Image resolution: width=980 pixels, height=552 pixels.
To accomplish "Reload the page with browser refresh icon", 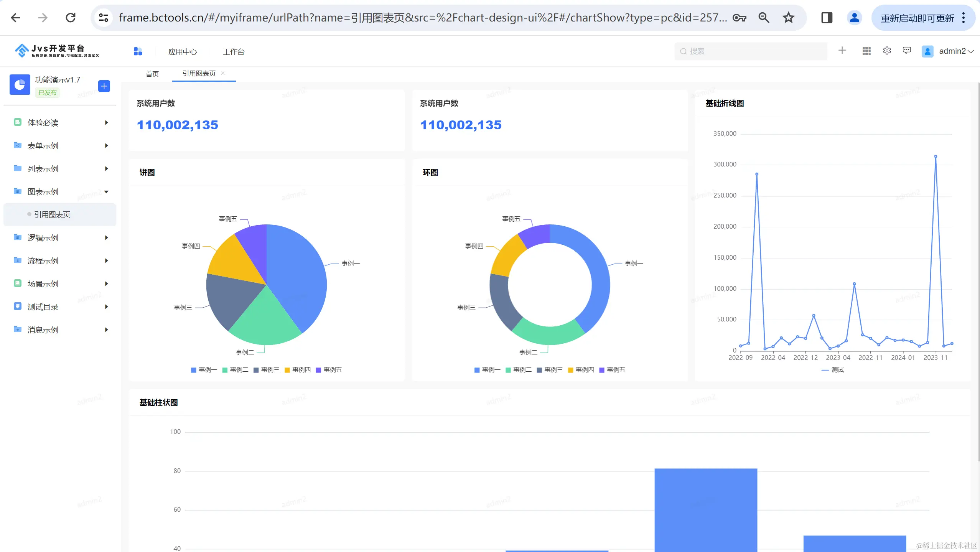I will pyautogui.click(x=71, y=18).
